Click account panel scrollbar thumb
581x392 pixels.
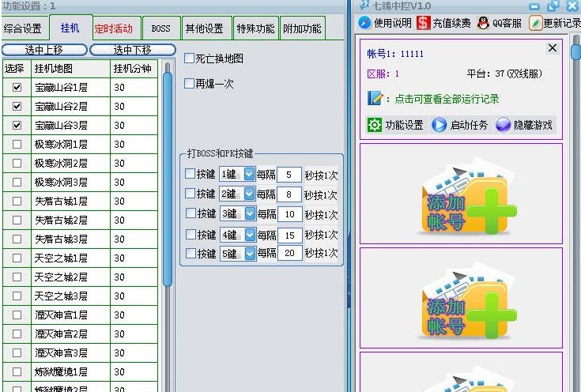tap(576, 51)
